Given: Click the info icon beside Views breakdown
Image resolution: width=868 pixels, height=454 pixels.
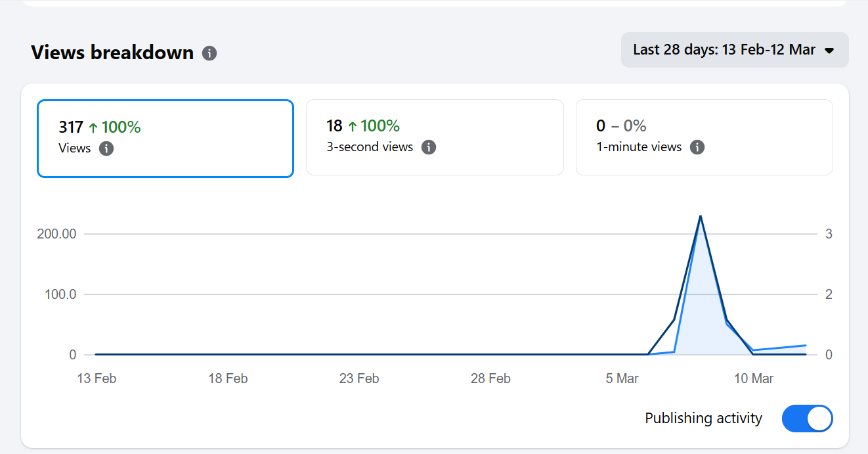Looking at the screenshot, I should pos(209,53).
